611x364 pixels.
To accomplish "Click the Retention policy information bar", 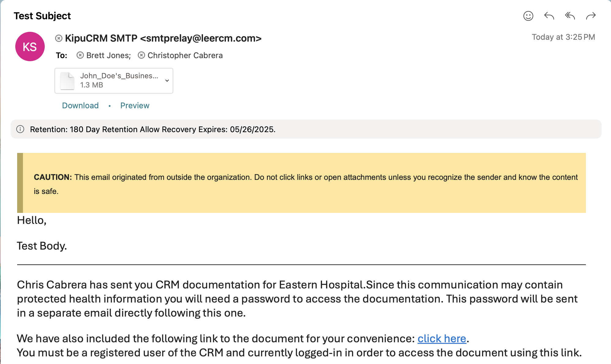I will 306,129.
